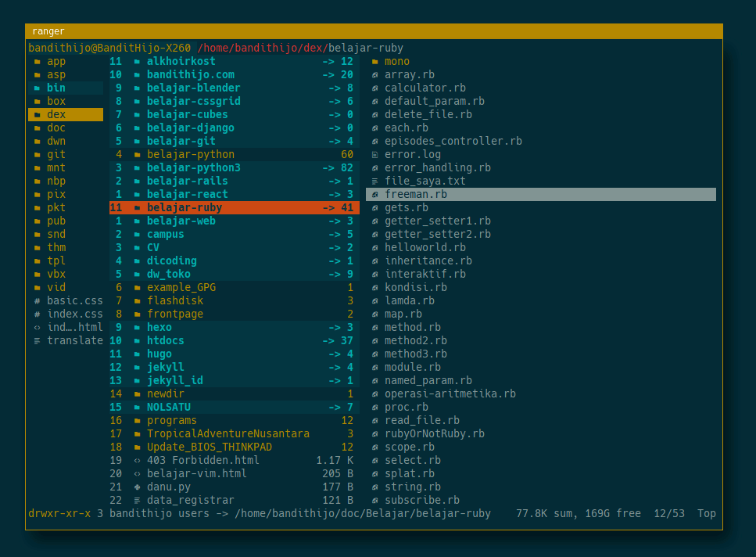This screenshot has width=756, height=557.
Task: Click the /home/bandithijo/dex/ path in header
Action: (x=262, y=49)
